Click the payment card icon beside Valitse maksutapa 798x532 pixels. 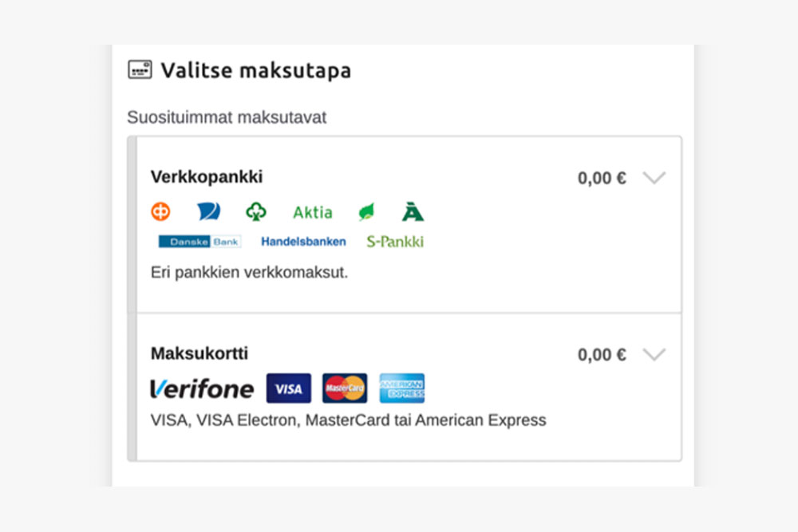pyautogui.click(x=140, y=69)
